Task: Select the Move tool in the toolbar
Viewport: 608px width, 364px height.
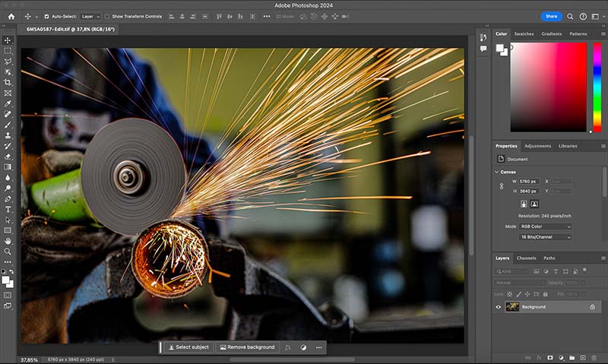Action: click(x=8, y=40)
